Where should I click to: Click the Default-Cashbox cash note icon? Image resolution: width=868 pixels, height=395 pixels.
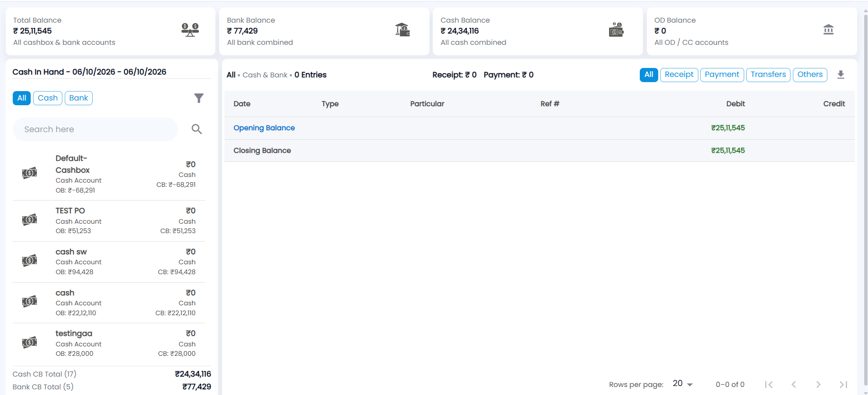coord(29,173)
